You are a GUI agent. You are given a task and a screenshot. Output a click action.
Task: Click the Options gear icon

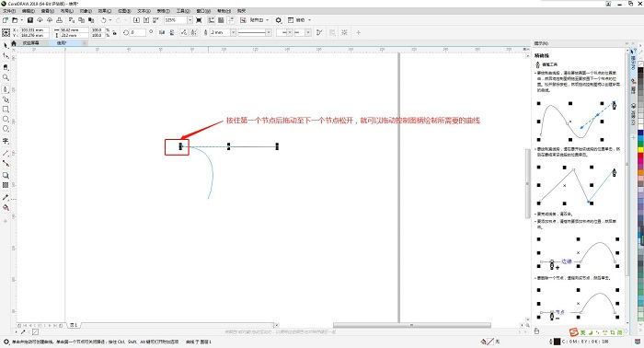point(279,19)
